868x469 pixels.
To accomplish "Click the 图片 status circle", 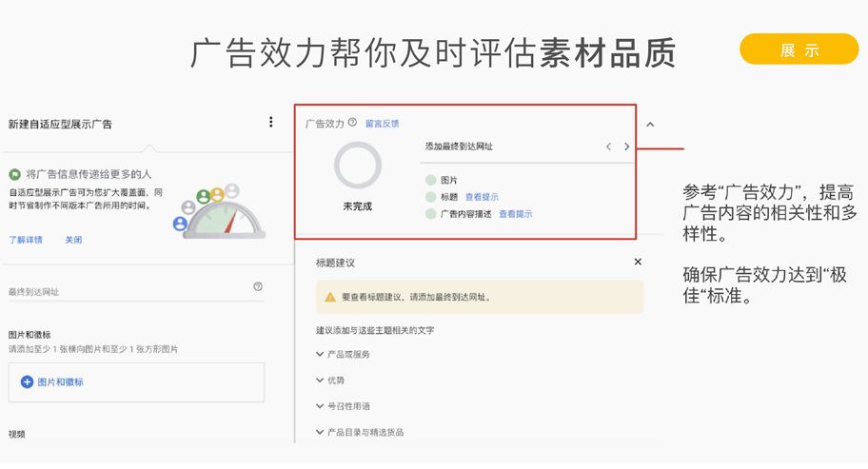I will tap(431, 180).
